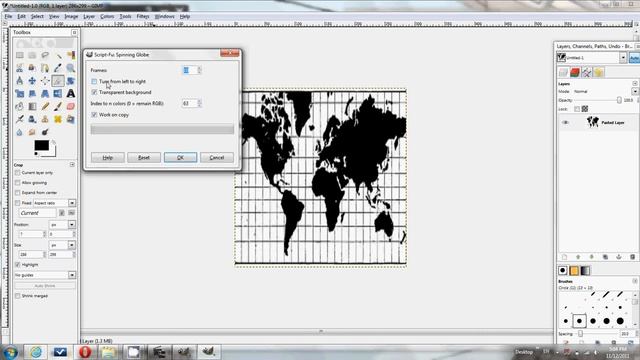Open the Filters menu

142,16
